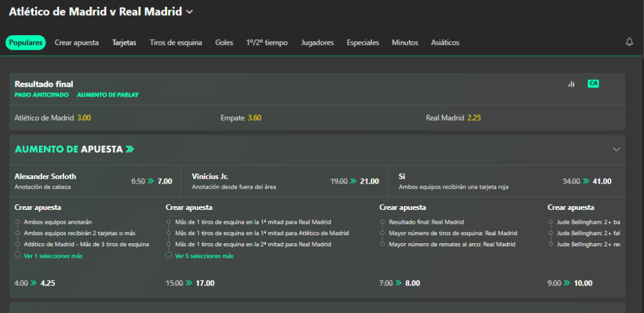This screenshot has width=644, height=313.
Task: Click the Resultado final market title
Action: tap(44, 84)
